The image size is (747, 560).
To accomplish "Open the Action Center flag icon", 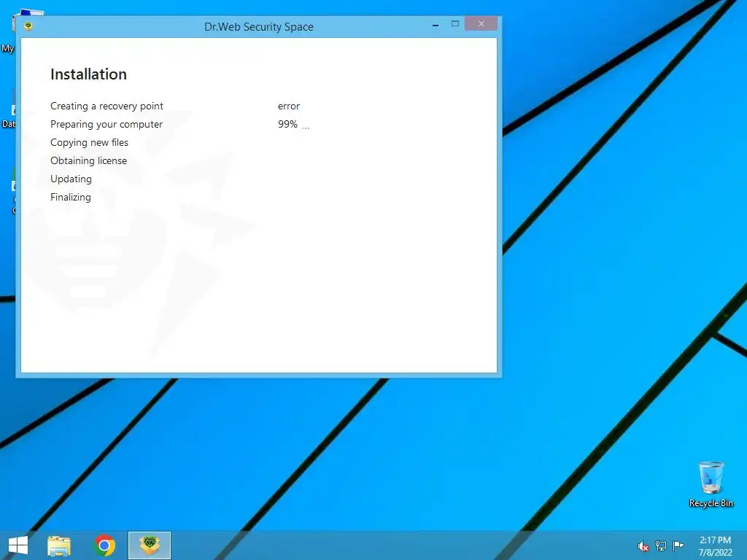I will pyautogui.click(x=678, y=545).
